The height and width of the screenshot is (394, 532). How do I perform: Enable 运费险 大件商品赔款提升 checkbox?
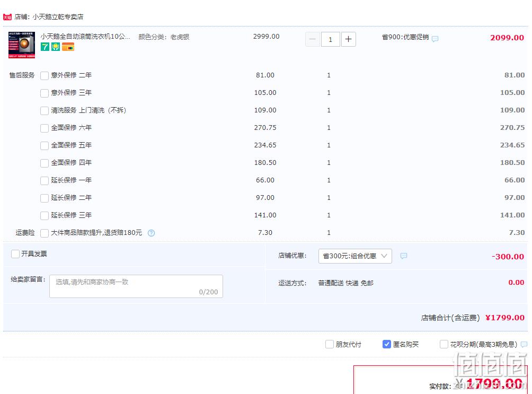coord(45,233)
